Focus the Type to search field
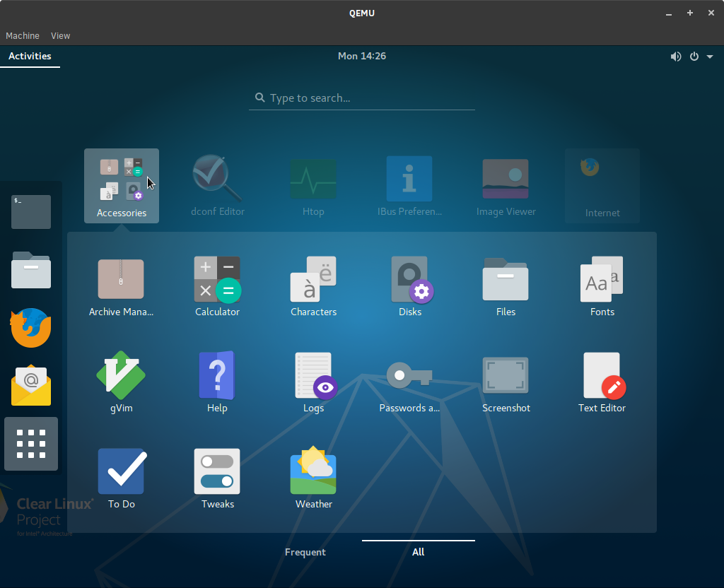This screenshot has height=588, width=724. [362, 98]
